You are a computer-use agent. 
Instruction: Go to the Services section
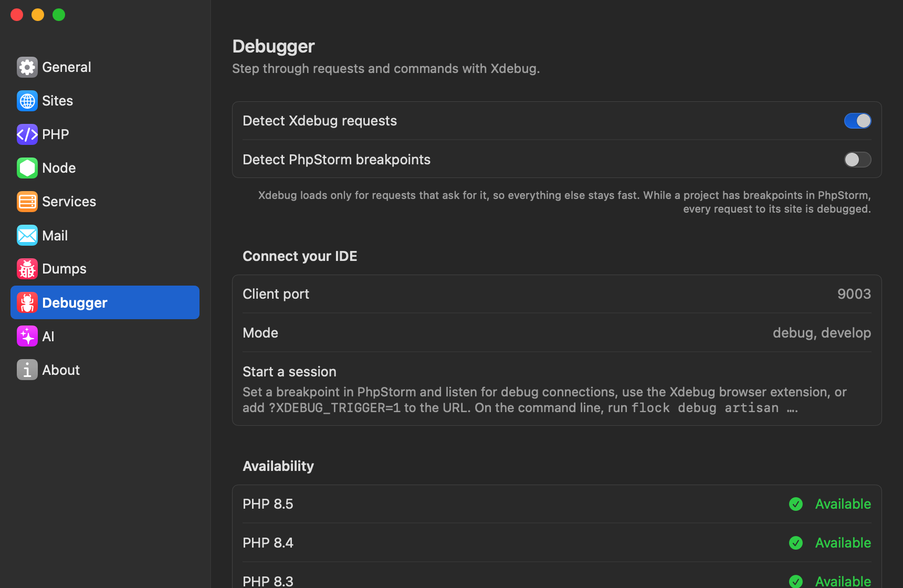[105, 202]
